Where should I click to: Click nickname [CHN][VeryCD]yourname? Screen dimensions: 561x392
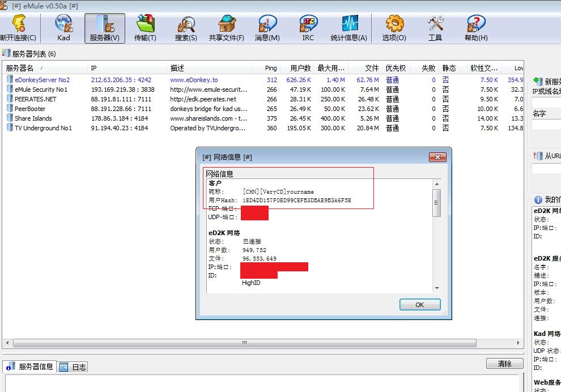[x=278, y=191]
